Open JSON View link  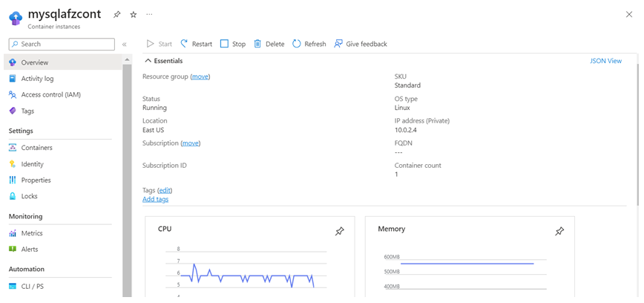(x=605, y=61)
